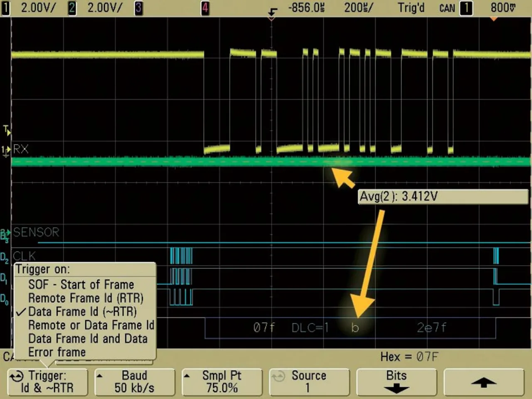
Task: Choose Data Frame Id and Data
Action: click(x=88, y=339)
